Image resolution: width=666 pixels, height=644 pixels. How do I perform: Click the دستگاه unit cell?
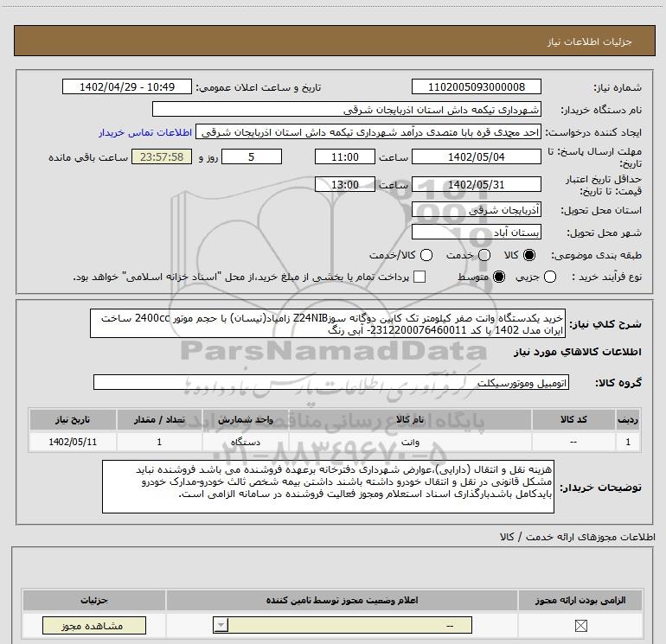click(x=245, y=442)
